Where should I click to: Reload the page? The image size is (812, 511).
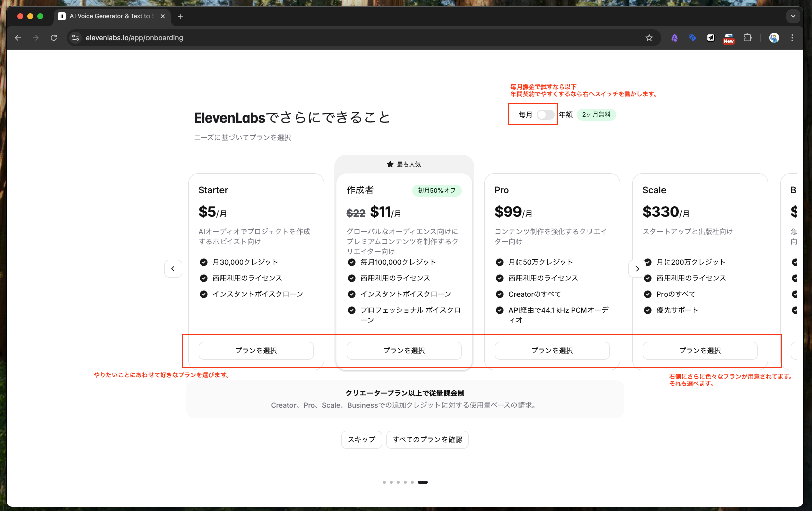54,38
